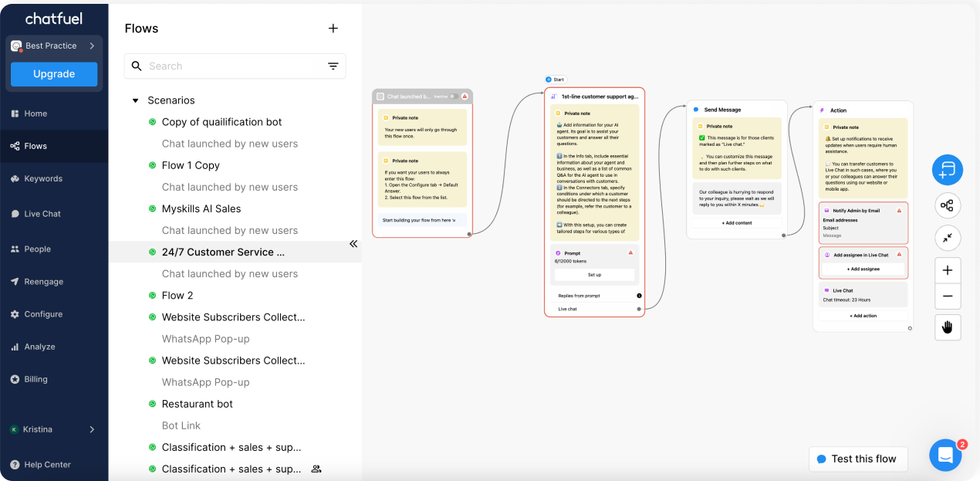The width and height of the screenshot is (980, 481).
Task: Click the flow connections icon below add block
Action: [948, 205]
